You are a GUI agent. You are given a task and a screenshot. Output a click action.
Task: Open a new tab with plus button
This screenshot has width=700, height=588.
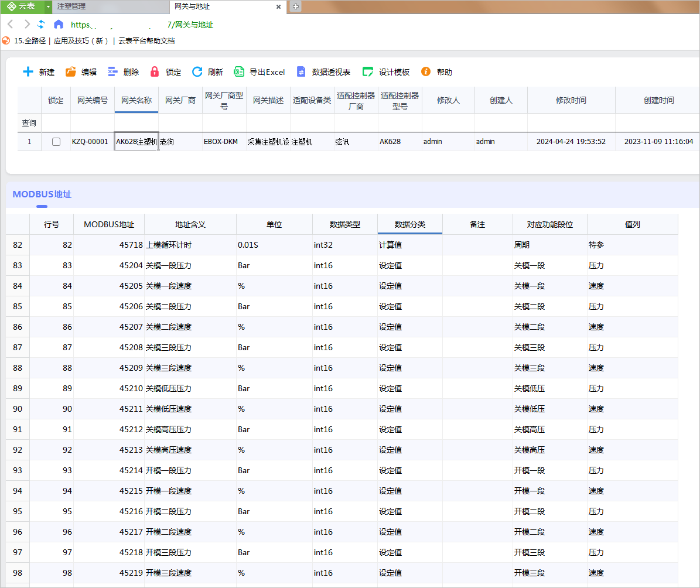(296, 6)
